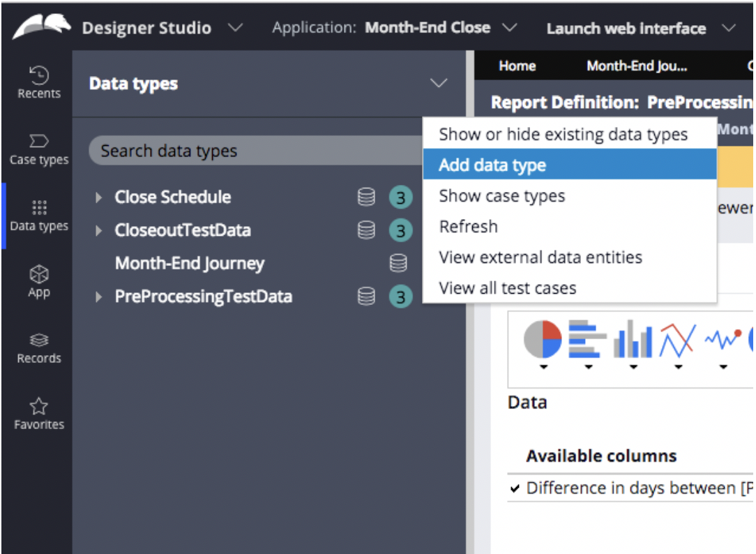This screenshot has height=554, width=756.
Task: Expand the PreProcessingTestData tree node
Action: (98, 297)
